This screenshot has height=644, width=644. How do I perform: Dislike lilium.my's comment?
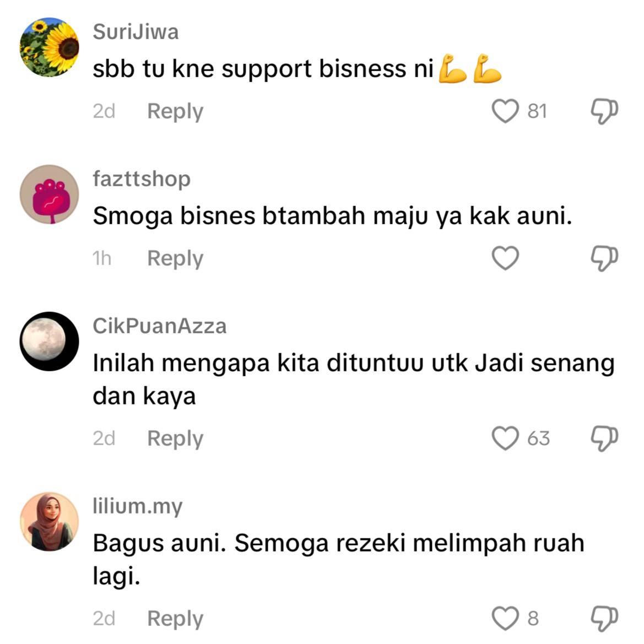[x=604, y=618]
